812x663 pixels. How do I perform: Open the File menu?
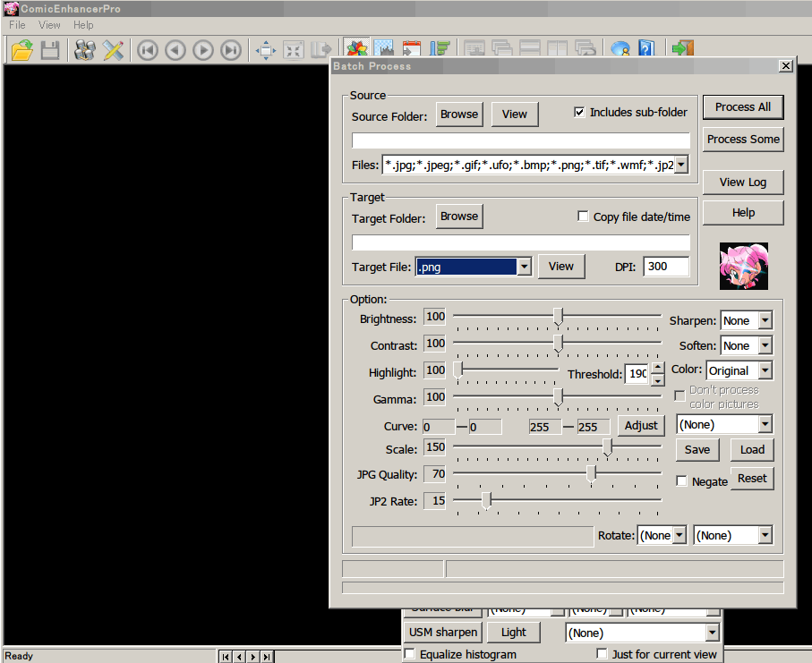[17, 25]
